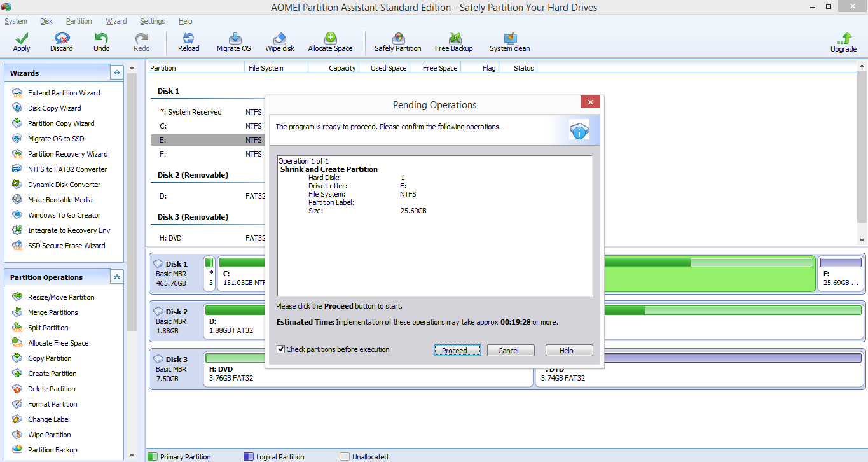The height and width of the screenshot is (462, 868).
Task: Click the Used Space column header
Action: click(x=385, y=67)
